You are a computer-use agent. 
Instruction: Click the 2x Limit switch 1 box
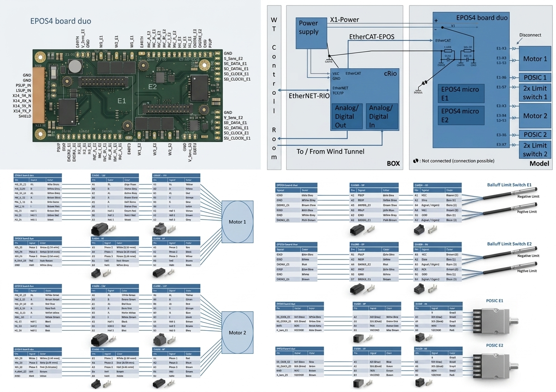click(x=535, y=93)
